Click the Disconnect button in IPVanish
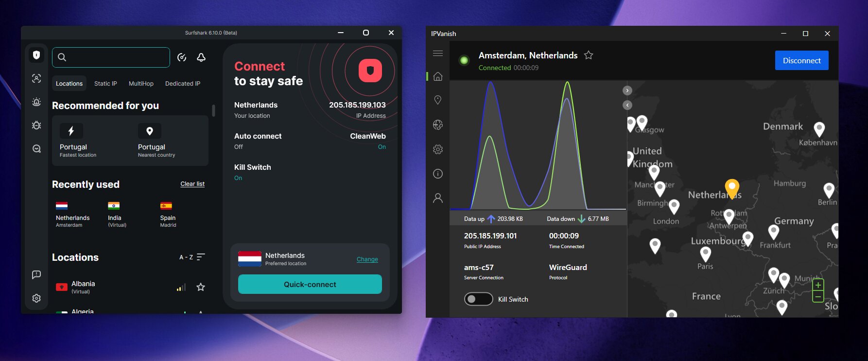868x361 pixels. [802, 60]
